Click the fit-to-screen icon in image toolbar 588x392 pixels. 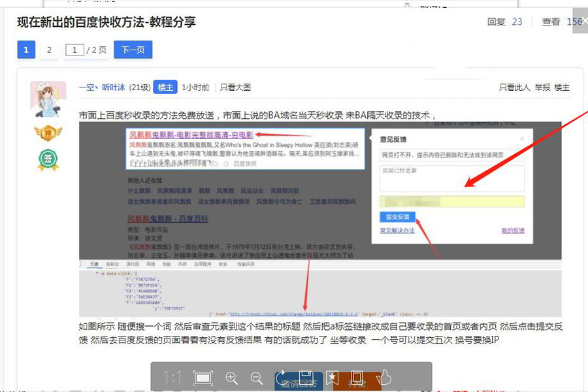[x=203, y=378]
